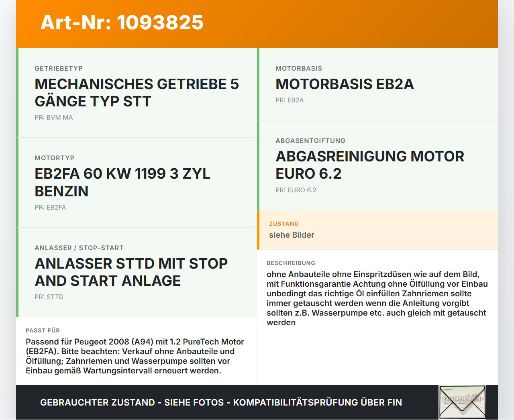Click the BESCHREIBUNG label
The width and height of the screenshot is (514, 420).
(x=291, y=263)
